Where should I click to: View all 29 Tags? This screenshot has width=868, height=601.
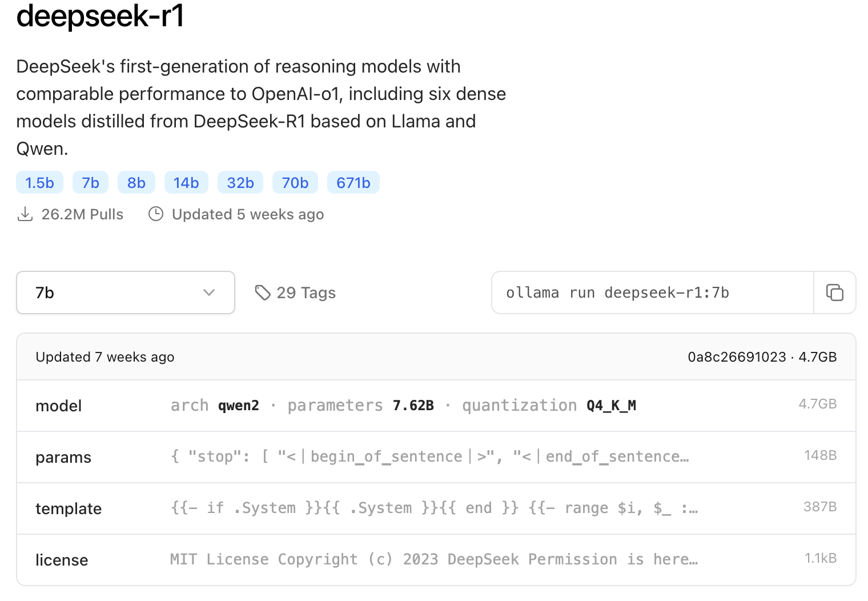pos(306,293)
